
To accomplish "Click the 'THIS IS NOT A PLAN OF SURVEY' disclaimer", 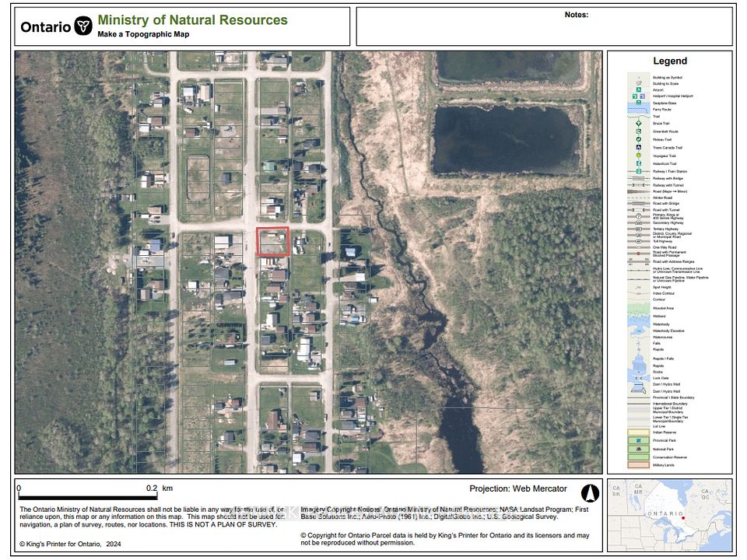I will [223, 524].
